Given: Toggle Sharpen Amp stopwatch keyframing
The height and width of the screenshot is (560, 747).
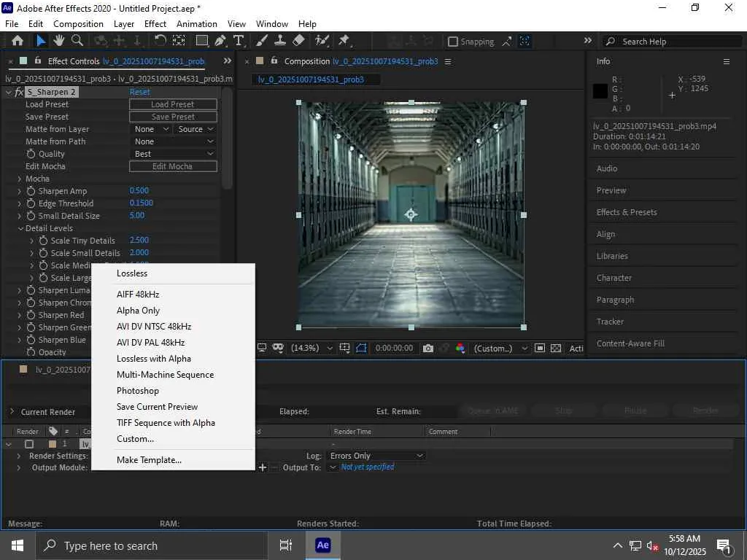Looking at the screenshot, I should pos(31,191).
